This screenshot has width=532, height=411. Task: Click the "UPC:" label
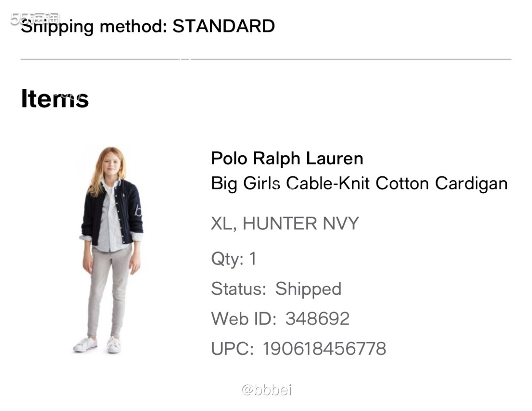click(232, 349)
